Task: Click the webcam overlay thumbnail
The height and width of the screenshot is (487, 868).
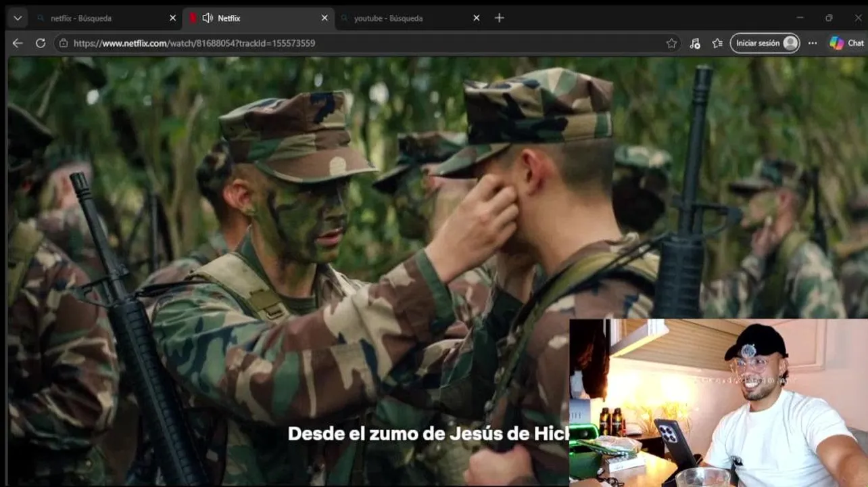Action: [x=718, y=402]
